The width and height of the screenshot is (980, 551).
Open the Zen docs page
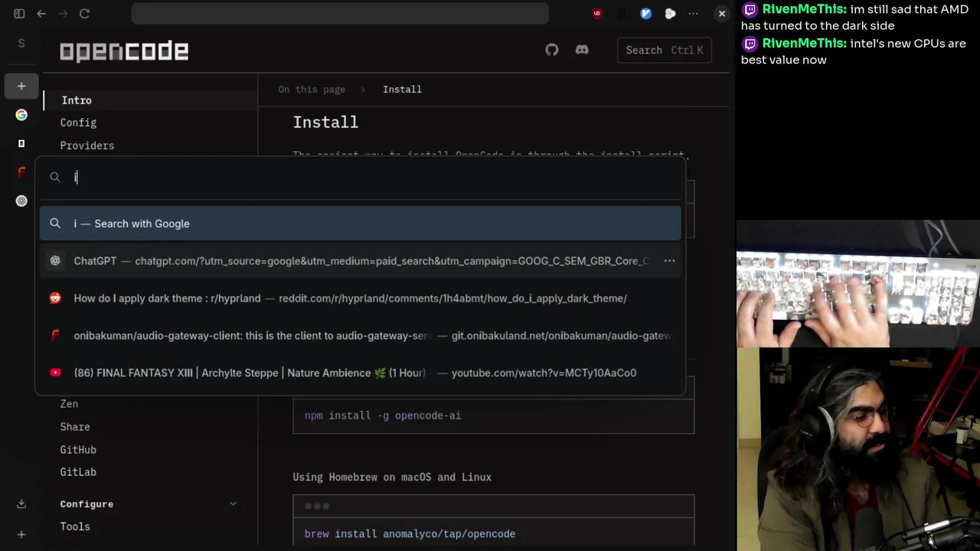coord(69,403)
